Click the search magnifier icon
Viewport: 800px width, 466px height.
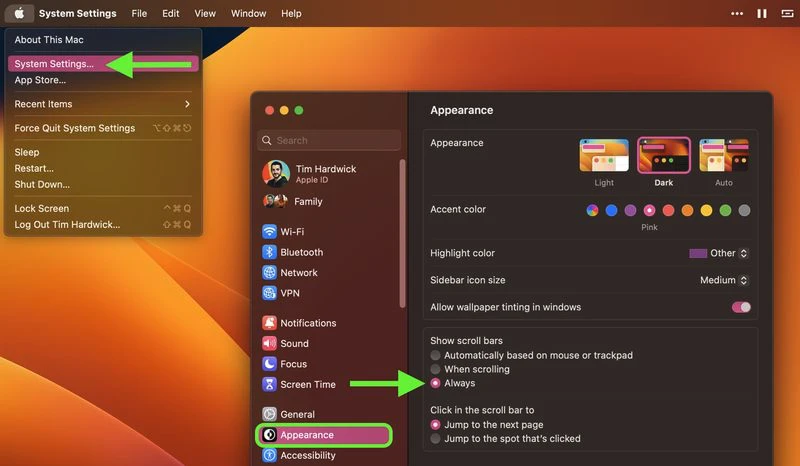pyautogui.click(x=267, y=140)
